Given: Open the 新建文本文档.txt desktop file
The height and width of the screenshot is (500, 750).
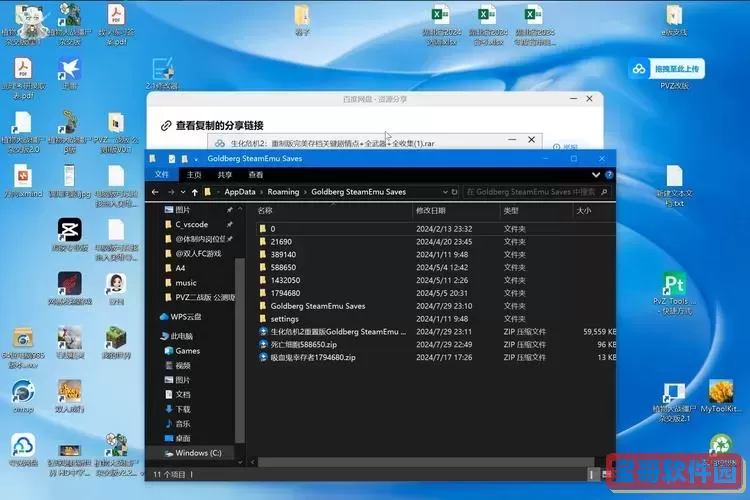Looking at the screenshot, I should [x=674, y=186].
